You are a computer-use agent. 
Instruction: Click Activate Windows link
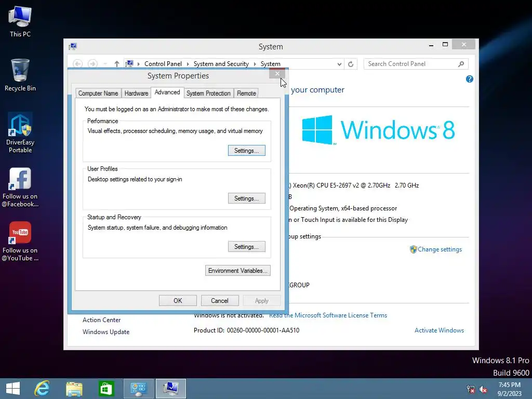tap(439, 330)
